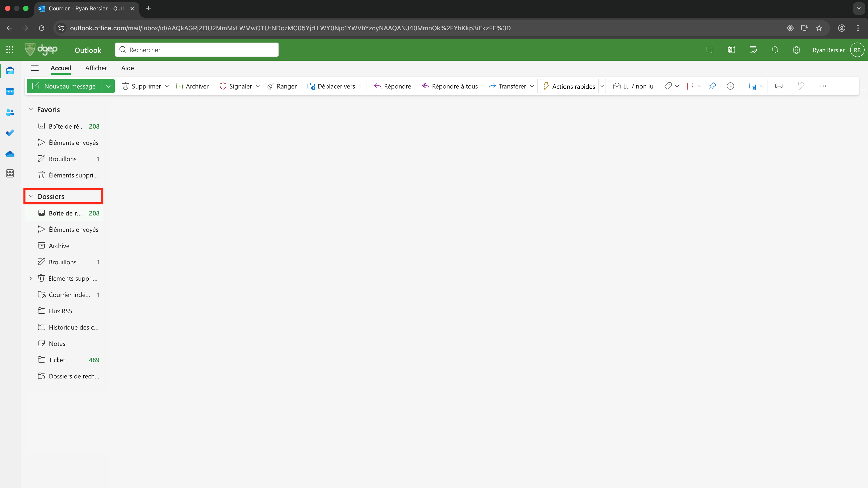The image size is (868, 488).
Task: Open the three-dots more options in toolbar
Action: coord(823,86)
